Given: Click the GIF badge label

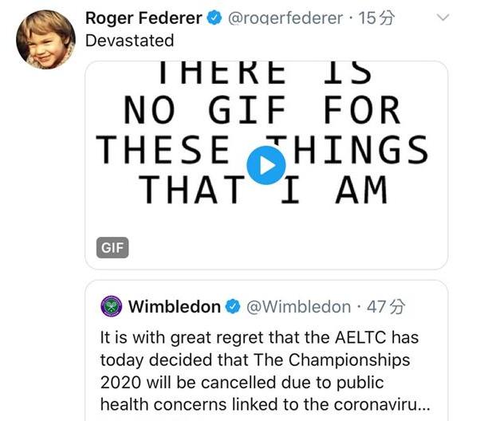Looking at the screenshot, I should pos(112,248).
